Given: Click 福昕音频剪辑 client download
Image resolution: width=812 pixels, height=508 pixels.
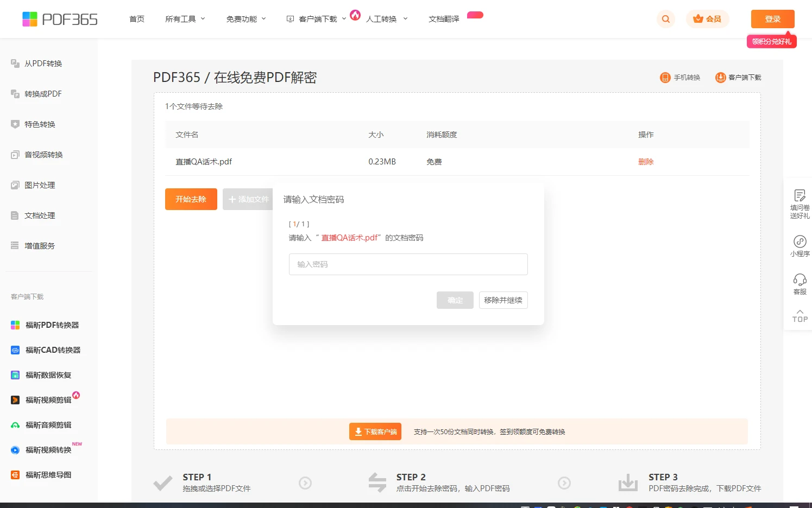Looking at the screenshot, I should click(42, 425).
